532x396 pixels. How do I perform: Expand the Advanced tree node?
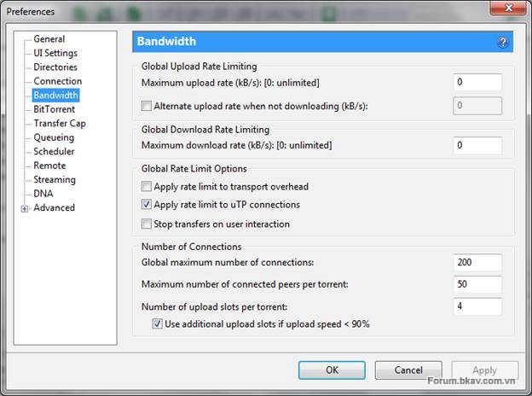pyautogui.click(x=25, y=208)
